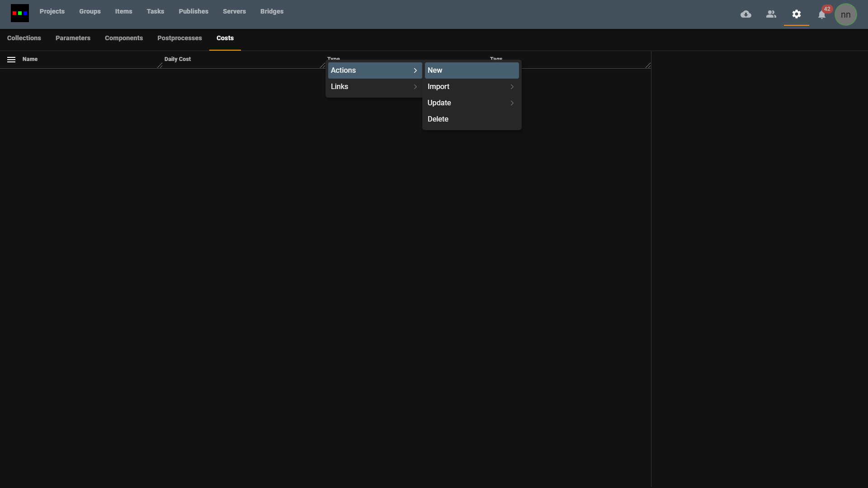Open the cloud download icon
This screenshot has width=868, height=488.
pos(746,14)
